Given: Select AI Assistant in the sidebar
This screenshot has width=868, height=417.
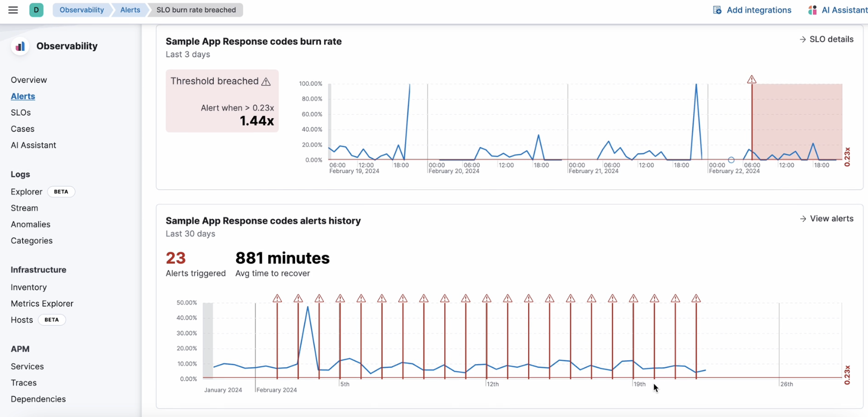Looking at the screenshot, I should pos(33,145).
